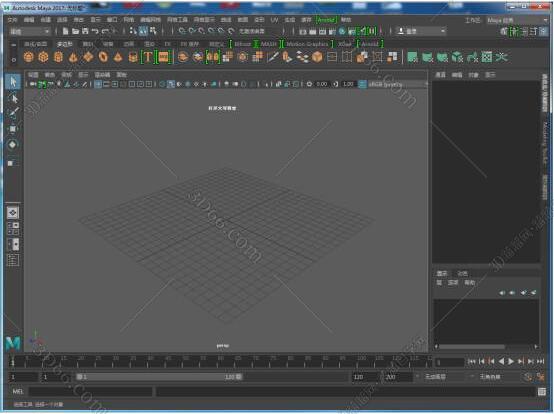This screenshot has height=414, width=554.
Task: Select the Move tool in toolbox
Action: click(13, 129)
